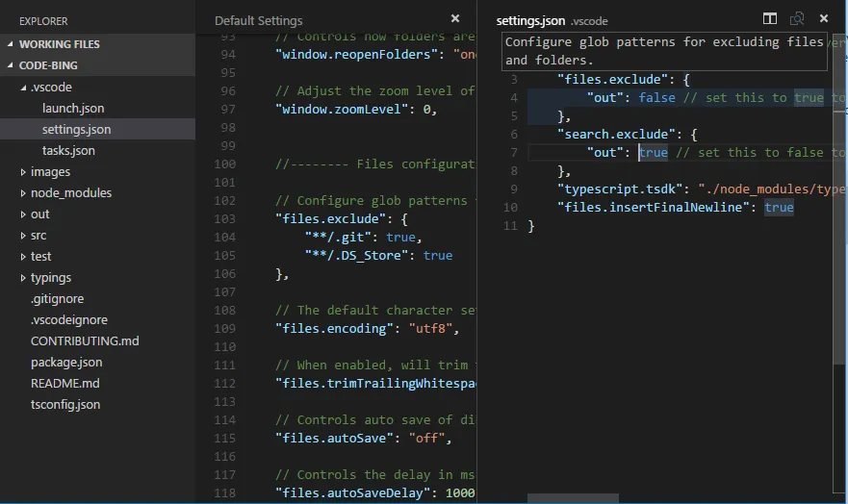Expand the test folder

[x=23, y=257]
